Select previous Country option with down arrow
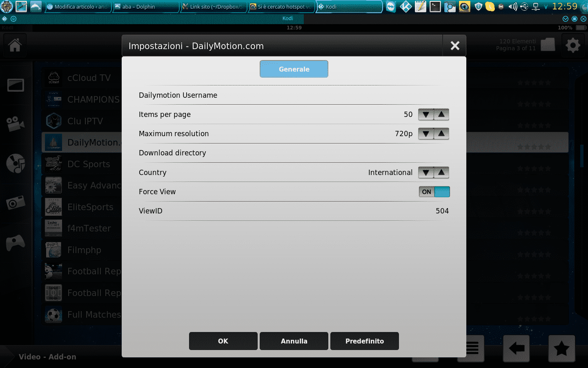Viewport: 588px width, 368px height. pos(426,173)
